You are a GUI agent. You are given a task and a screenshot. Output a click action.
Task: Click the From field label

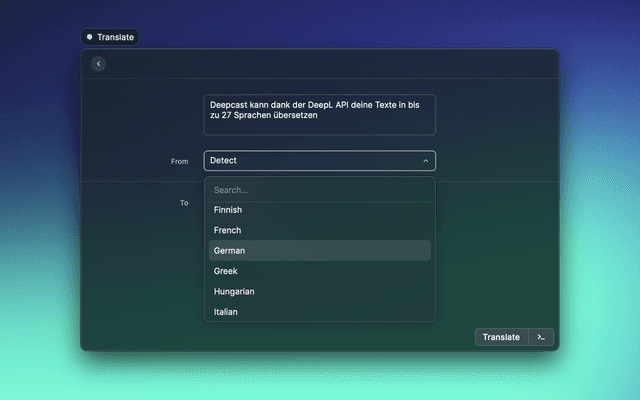pos(179,161)
